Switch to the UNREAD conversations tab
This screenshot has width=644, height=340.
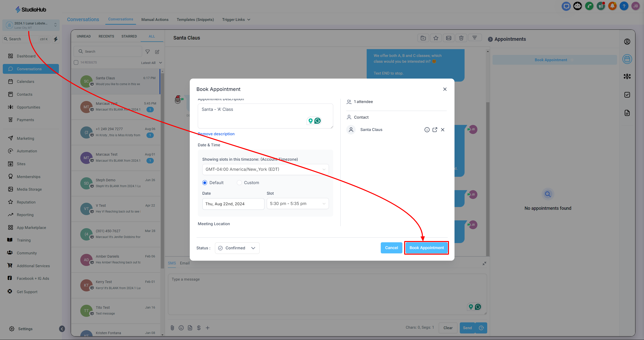point(84,36)
